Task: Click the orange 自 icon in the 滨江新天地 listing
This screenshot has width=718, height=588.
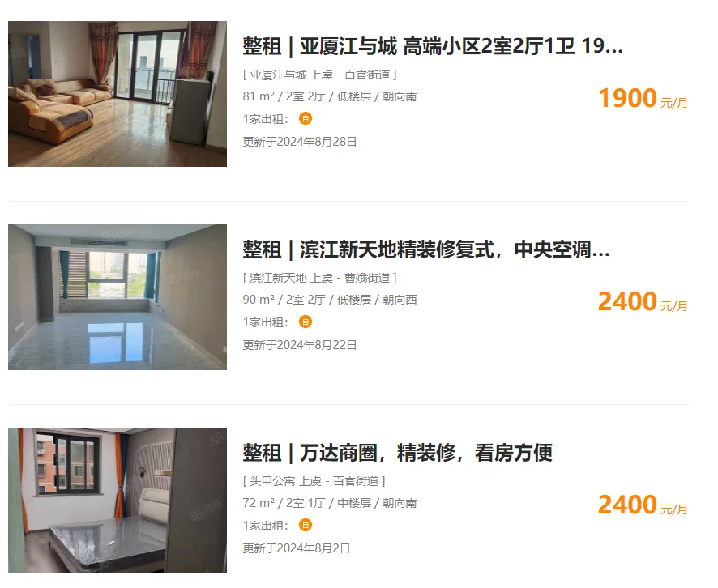Action: [x=306, y=322]
